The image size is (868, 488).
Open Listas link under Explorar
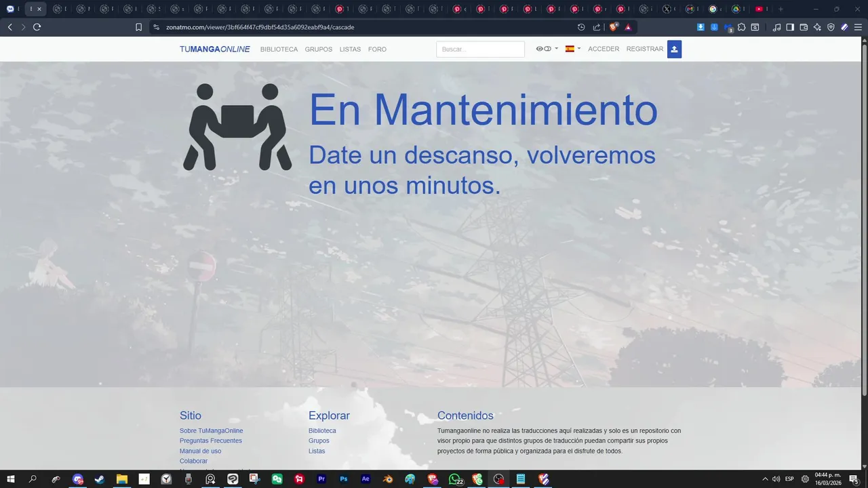coord(317,451)
